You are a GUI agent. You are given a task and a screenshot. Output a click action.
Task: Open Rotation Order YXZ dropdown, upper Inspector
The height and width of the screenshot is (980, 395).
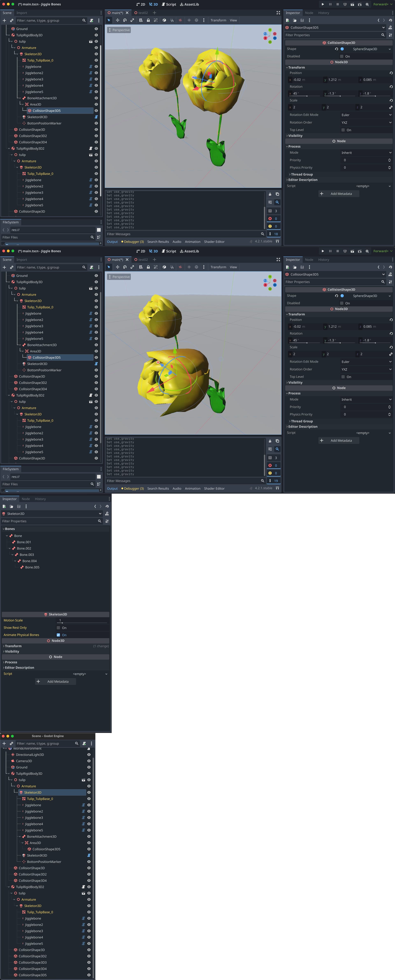tap(366, 122)
